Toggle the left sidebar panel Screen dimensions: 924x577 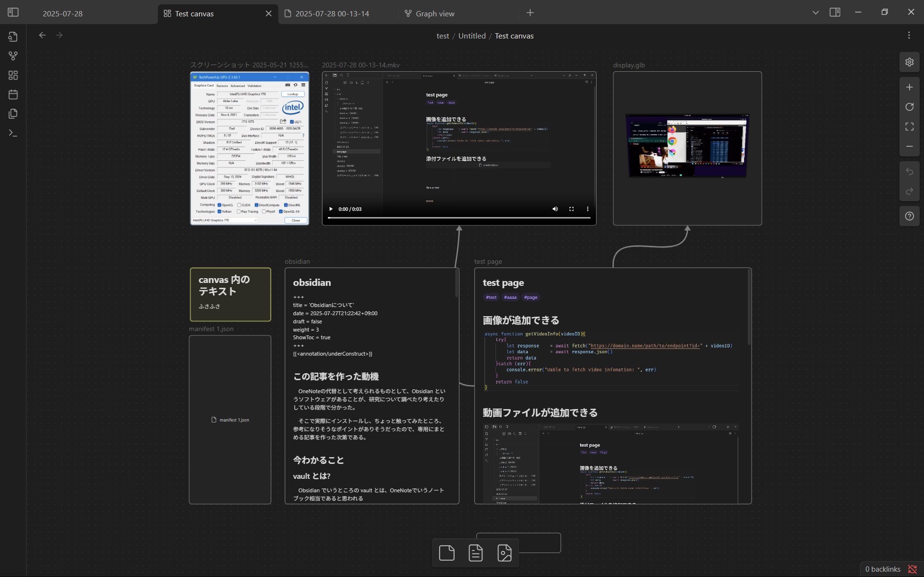click(x=13, y=13)
